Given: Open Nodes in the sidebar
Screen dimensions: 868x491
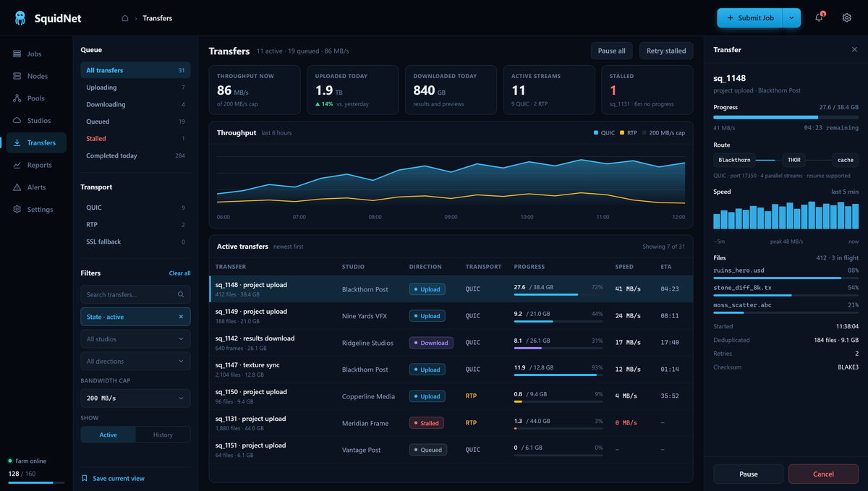Looking at the screenshot, I should click(x=36, y=76).
